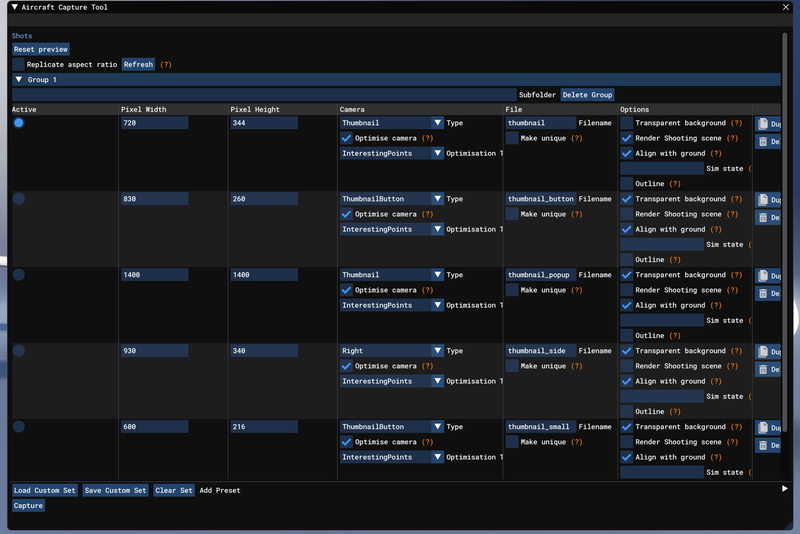Collapse the Aircraft Capture Tool window triangle
The width and height of the screenshot is (800, 534).
pos(14,7)
